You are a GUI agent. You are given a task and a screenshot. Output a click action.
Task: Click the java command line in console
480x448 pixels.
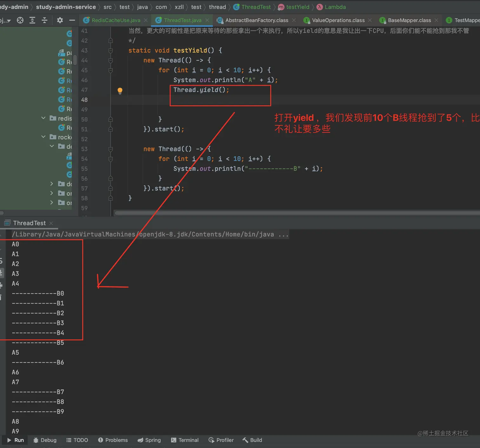tap(150, 234)
